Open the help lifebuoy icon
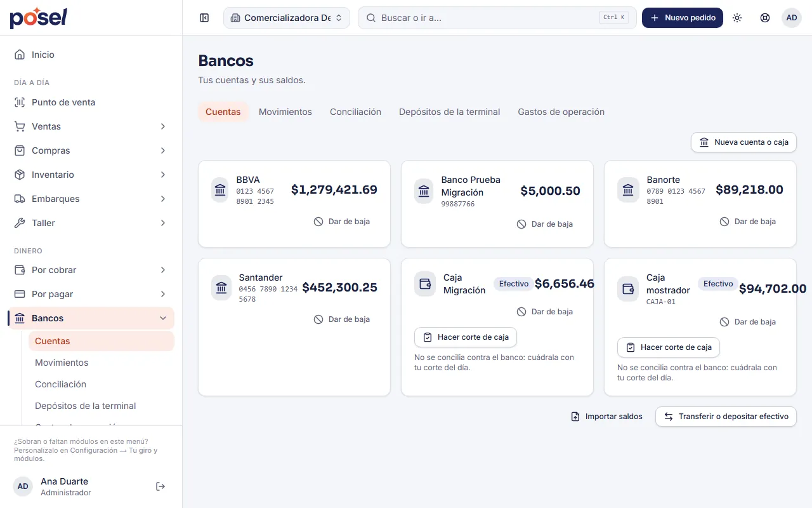812x508 pixels. tap(765, 18)
